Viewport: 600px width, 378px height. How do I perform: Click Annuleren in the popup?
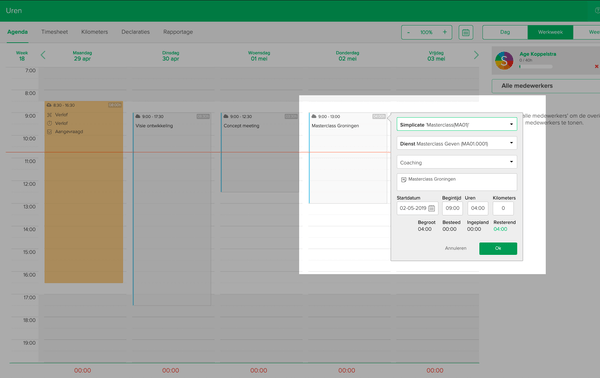(x=455, y=248)
